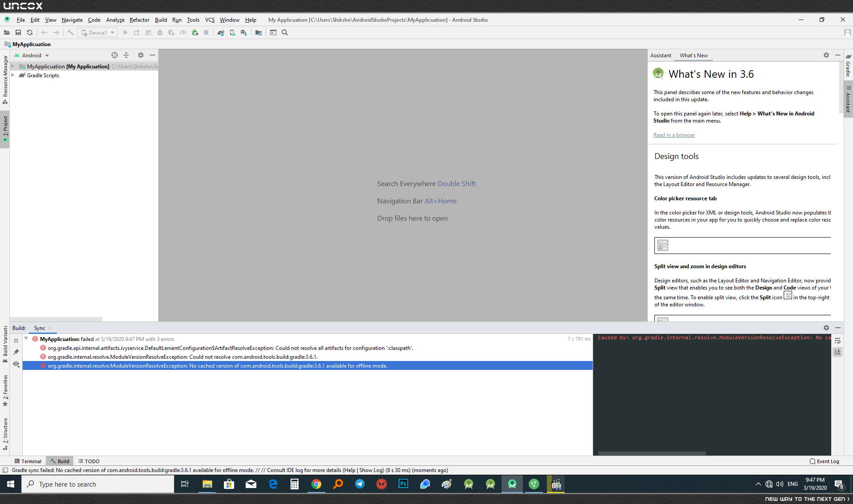Open the Refactor menu

coord(140,20)
